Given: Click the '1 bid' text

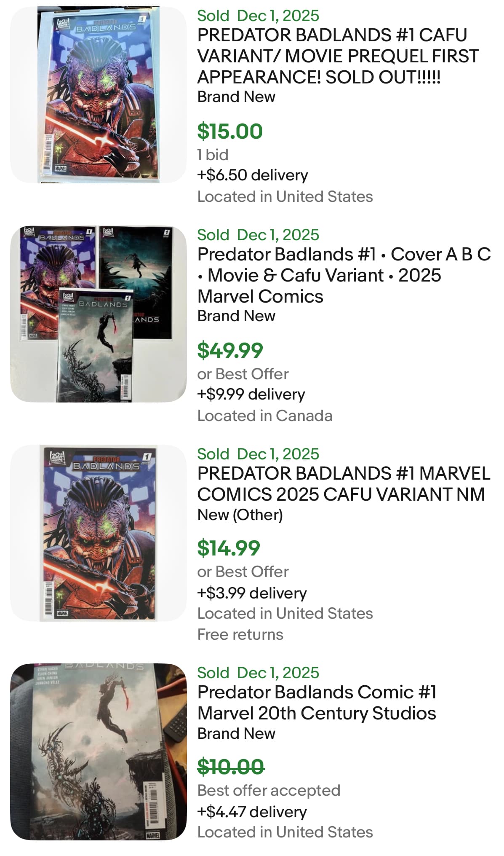Looking at the screenshot, I should point(213,155).
